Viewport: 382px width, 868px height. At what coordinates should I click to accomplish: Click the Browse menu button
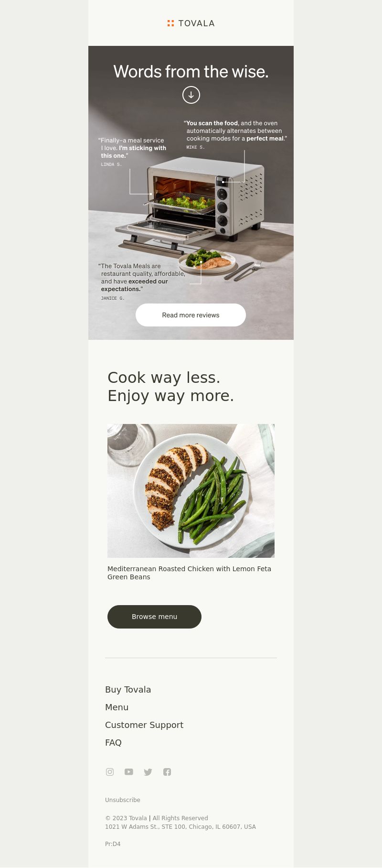click(x=154, y=617)
